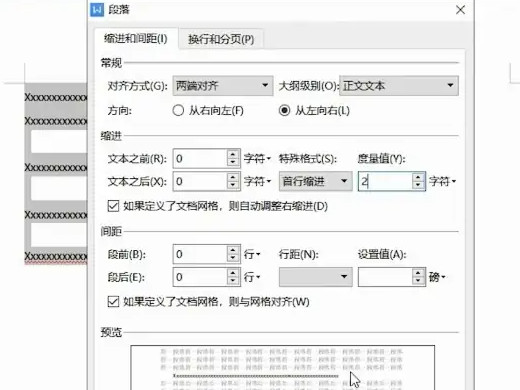Increase the 段后 spacing with the up arrow
Viewport: 520px width, 390px height.
pos(233,273)
